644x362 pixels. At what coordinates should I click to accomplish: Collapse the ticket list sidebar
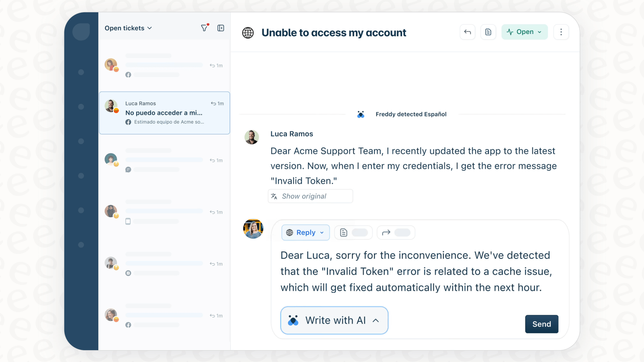(221, 28)
